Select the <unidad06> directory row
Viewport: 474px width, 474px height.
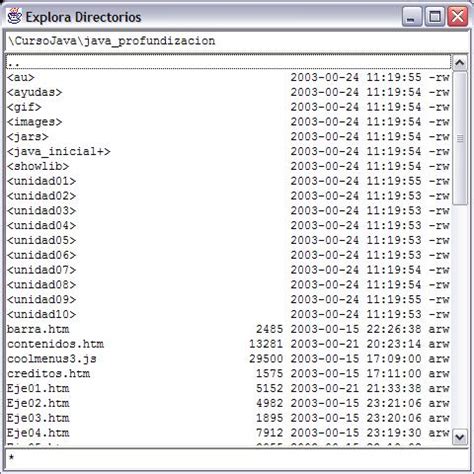[x=229, y=255]
